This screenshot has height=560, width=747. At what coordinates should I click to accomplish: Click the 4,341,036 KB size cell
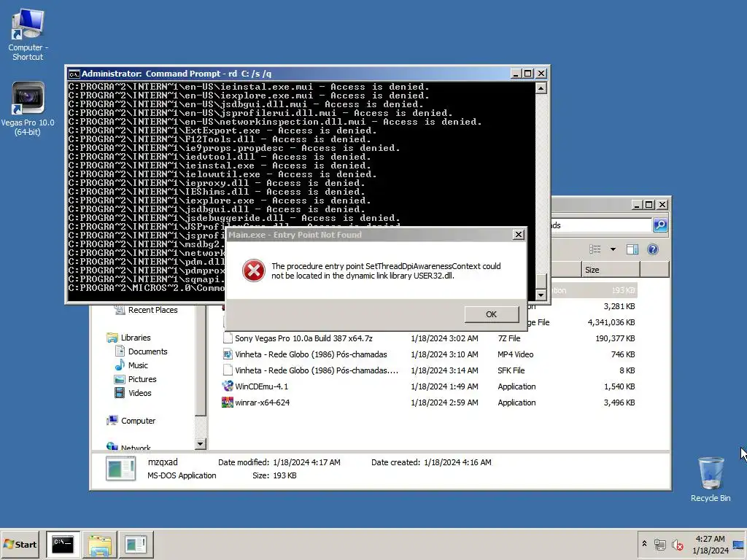pos(611,322)
